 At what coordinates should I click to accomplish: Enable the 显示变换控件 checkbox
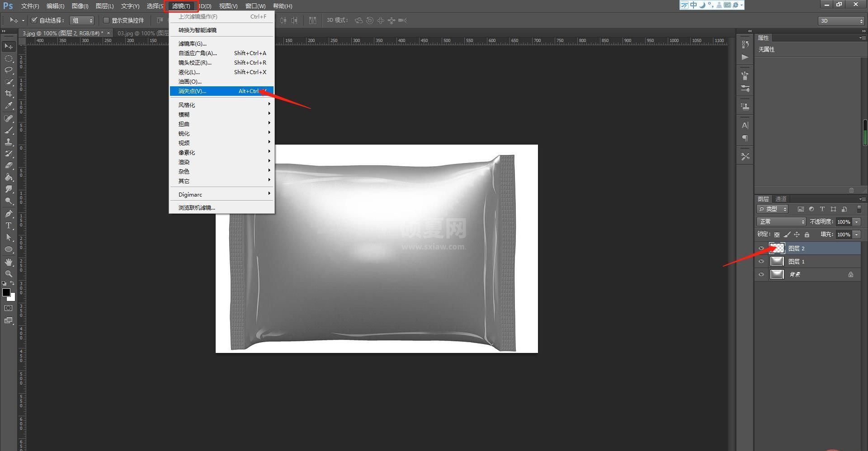pyautogui.click(x=106, y=20)
